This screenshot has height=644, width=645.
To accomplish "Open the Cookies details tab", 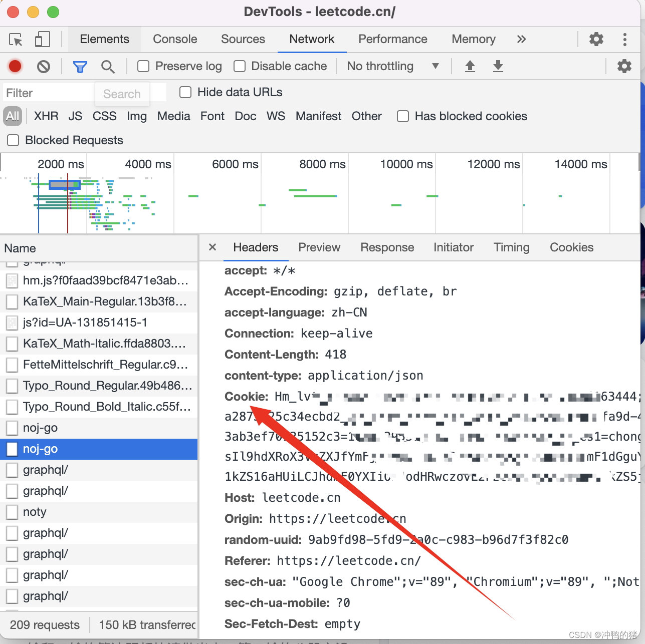I will [x=572, y=247].
